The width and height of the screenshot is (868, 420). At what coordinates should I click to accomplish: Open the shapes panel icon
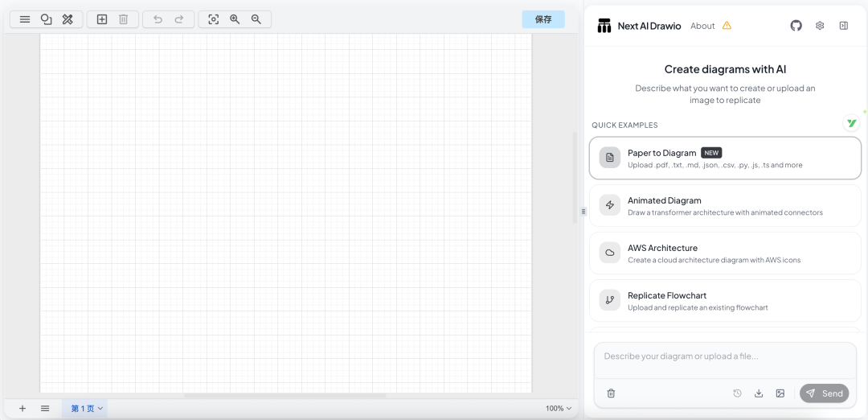click(x=47, y=19)
